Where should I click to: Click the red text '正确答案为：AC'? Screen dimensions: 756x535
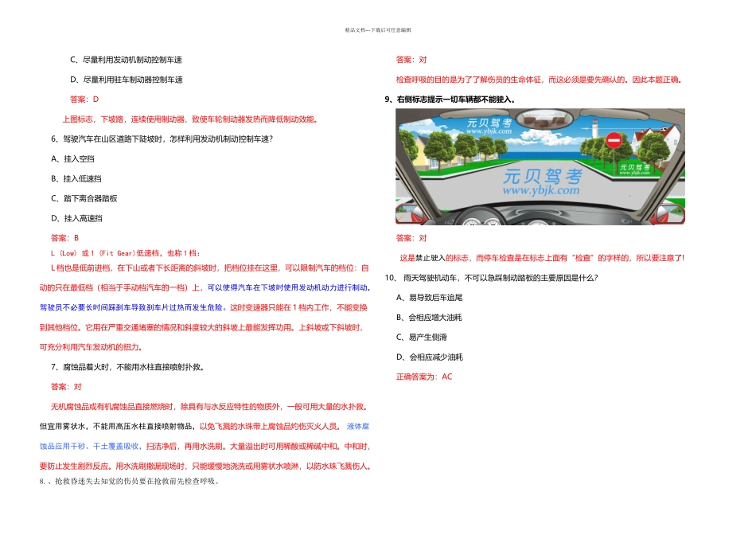pos(424,377)
